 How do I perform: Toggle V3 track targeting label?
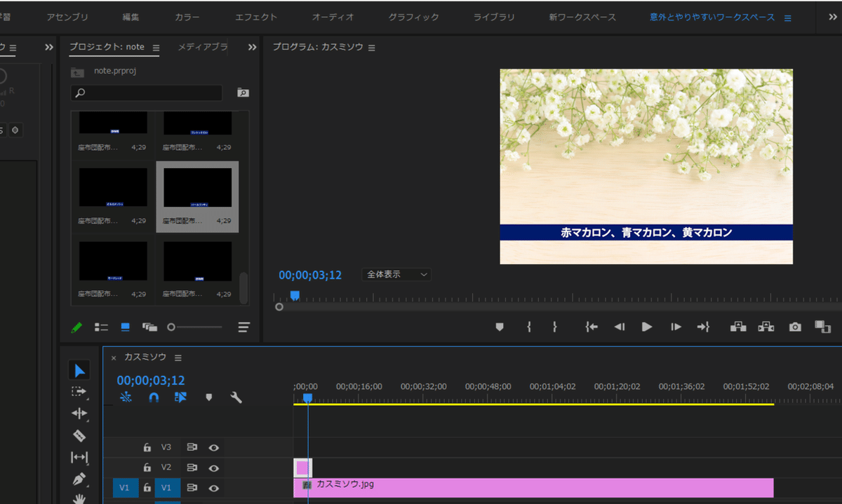click(166, 447)
